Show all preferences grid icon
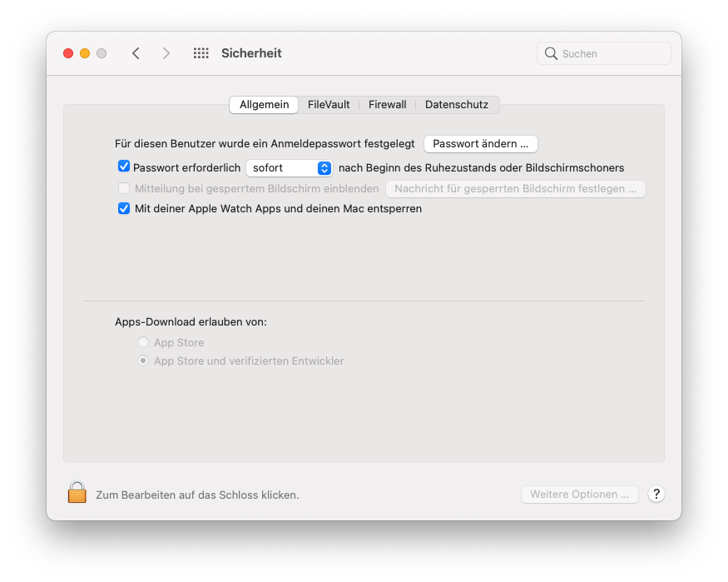Viewport: 728px width, 582px height. pos(201,53)
